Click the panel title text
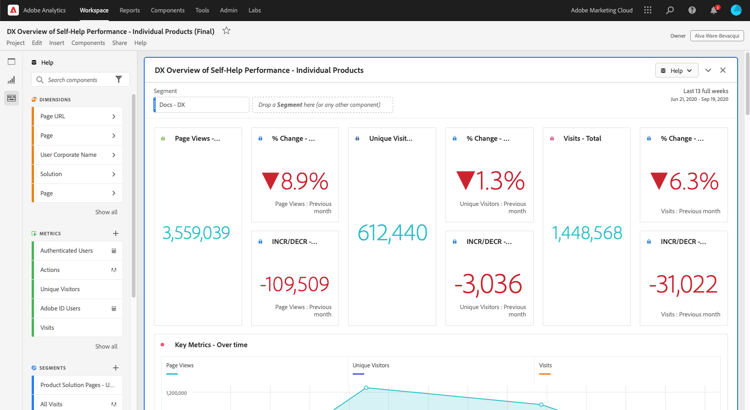This screenshot has height=410, width=750. click(259, 70)
